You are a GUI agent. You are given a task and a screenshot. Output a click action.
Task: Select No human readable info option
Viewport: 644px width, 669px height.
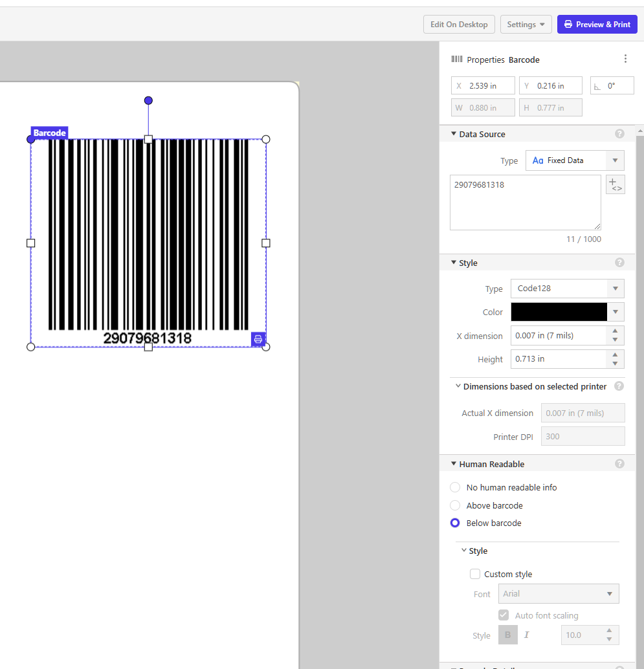pyautogui.click(x=455, y=487)
